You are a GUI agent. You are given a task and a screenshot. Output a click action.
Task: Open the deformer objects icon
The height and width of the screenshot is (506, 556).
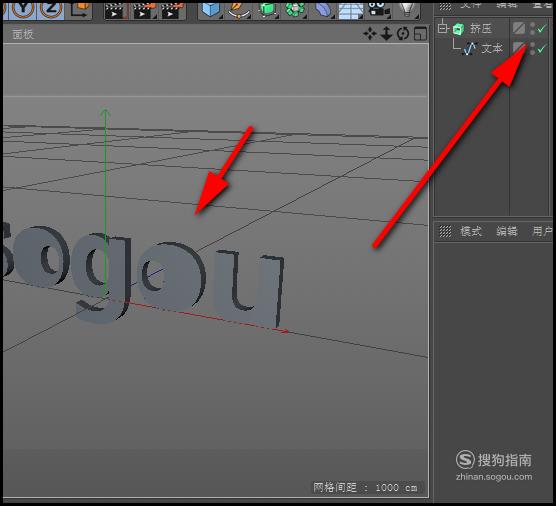[323, 10]
